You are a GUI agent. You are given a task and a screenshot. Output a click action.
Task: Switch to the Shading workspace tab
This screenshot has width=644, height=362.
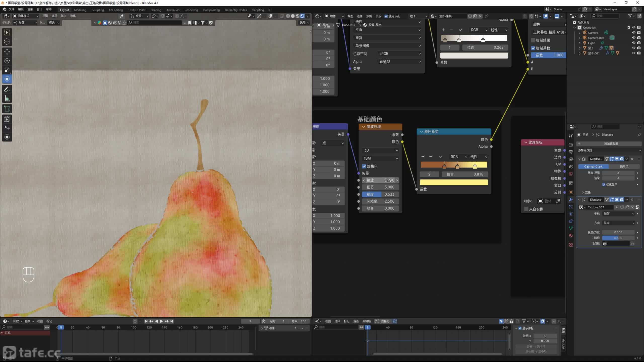(156, 10)
